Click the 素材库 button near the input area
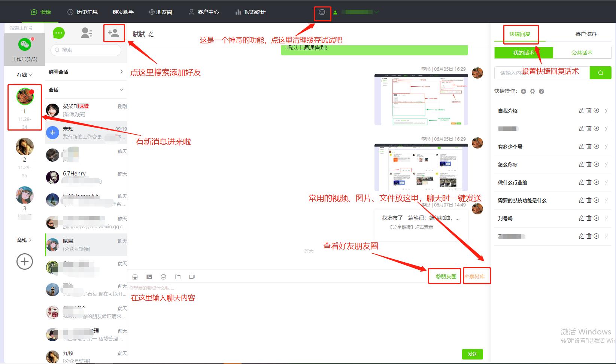This screenshot has width=616, height=364. tap(476, 277)
